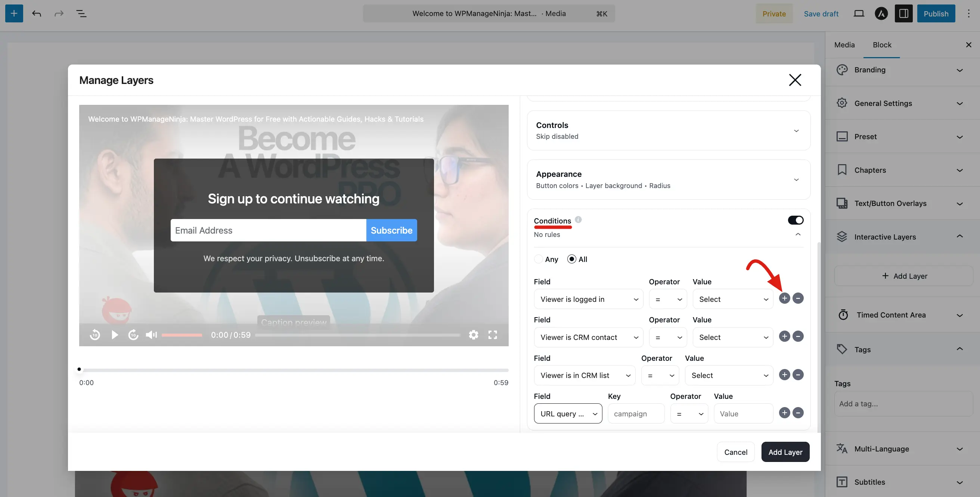Click the undo arrow icon
Screen dimensions: 980x497
tap(37, 14)
